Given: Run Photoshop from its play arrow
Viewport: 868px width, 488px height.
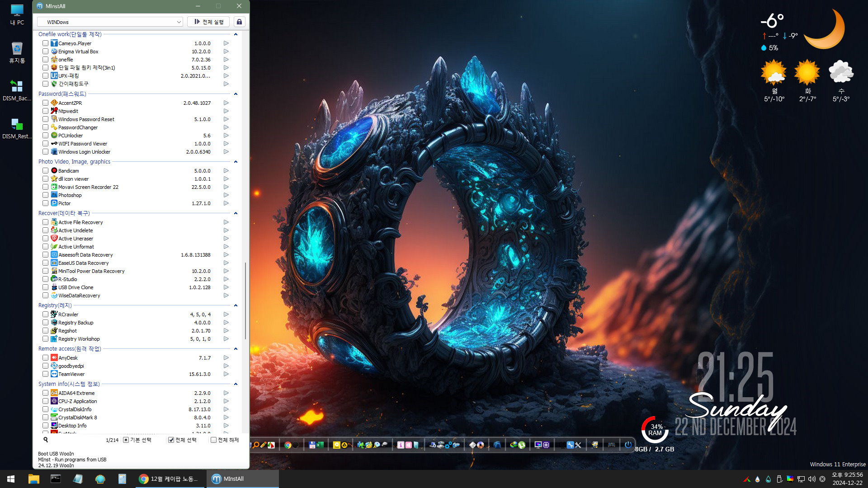Looking at the screenshot, I should click(226, 195).
